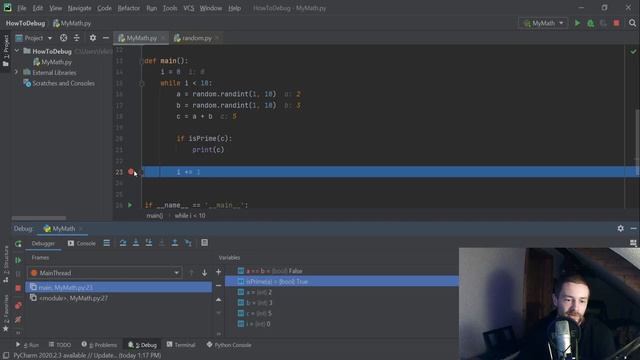The width and height of the screenshot is (640, 360).
Task: Open the Navigate menu
Action: [x=79, y=8]
